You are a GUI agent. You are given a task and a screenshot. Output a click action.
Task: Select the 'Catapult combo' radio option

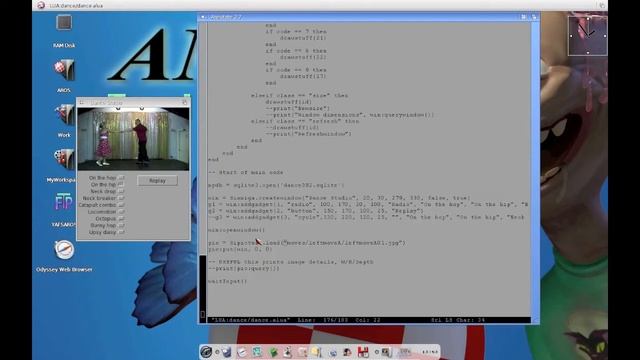click(121, 205)
